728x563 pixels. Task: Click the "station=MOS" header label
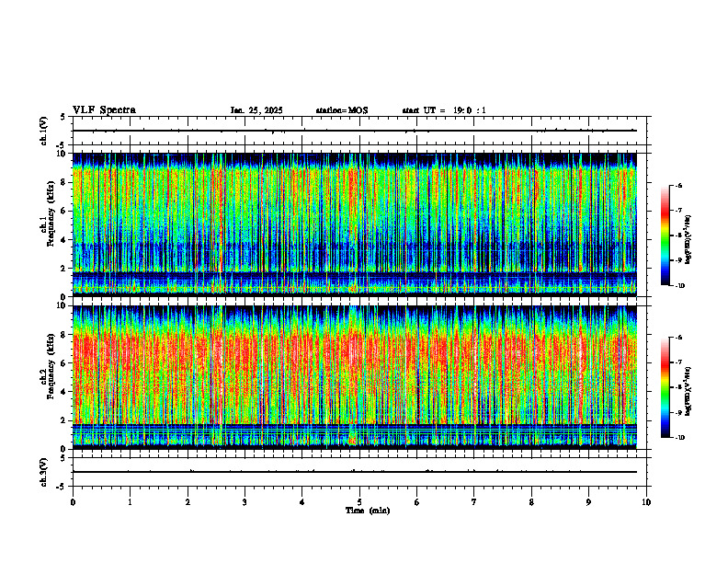click(342, 110)
